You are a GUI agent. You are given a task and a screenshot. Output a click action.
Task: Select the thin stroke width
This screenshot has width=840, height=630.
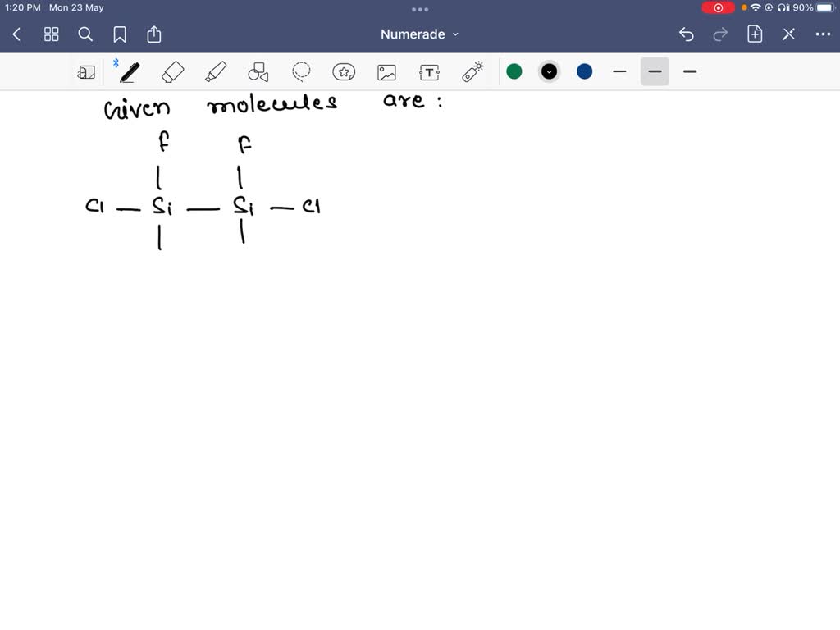[619, 71]
